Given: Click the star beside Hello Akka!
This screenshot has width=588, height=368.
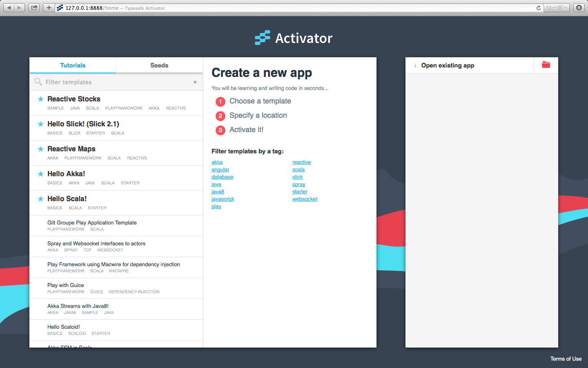Looking at the screenshot, I should (40, 174).
